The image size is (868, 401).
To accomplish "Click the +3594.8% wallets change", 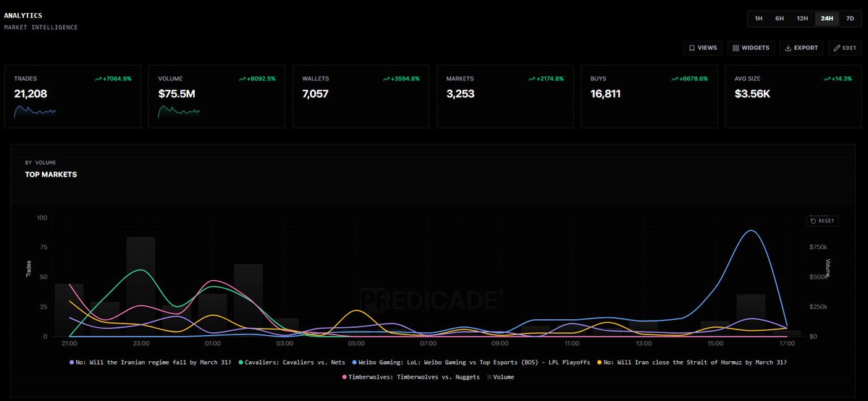I will 405,79.
